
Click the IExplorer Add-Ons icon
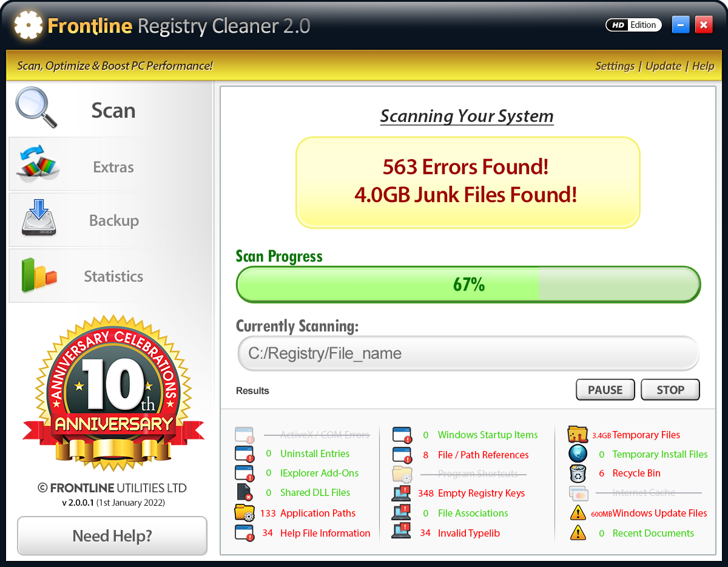click(244, 474)
